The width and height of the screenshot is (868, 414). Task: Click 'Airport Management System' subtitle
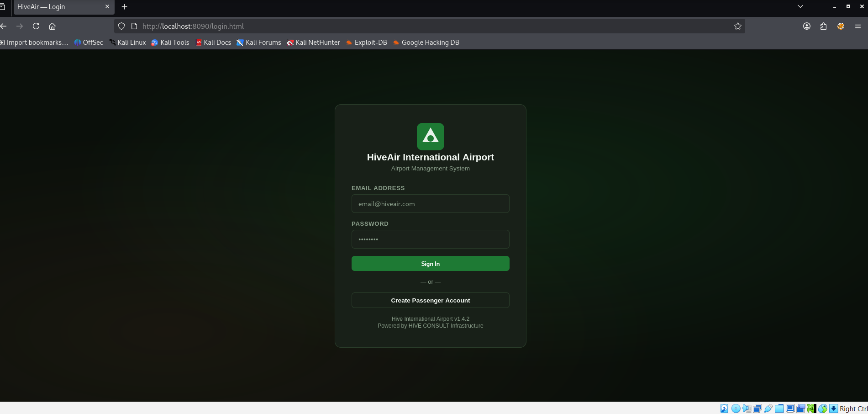point(430,169)
